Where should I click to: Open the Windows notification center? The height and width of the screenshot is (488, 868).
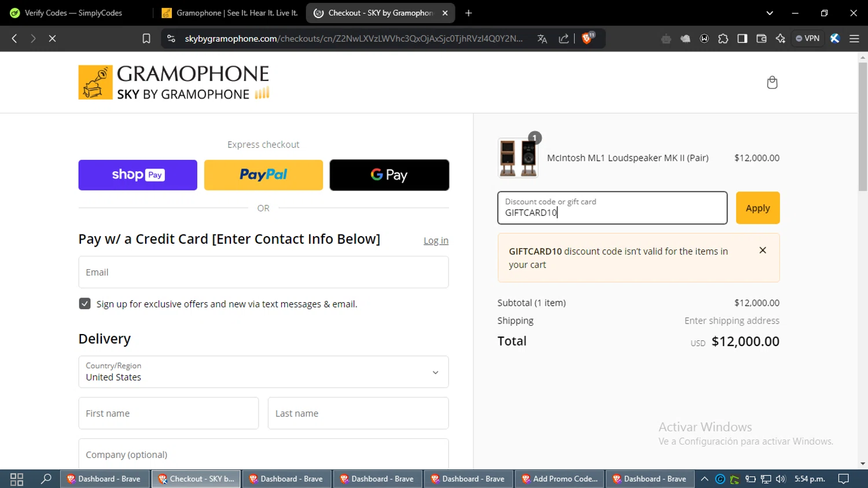pyautogui.click(x=844, y=479)
